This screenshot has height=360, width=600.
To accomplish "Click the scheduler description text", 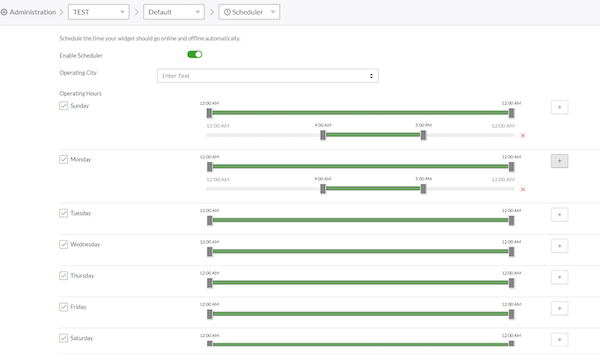I will coord(150,38).
